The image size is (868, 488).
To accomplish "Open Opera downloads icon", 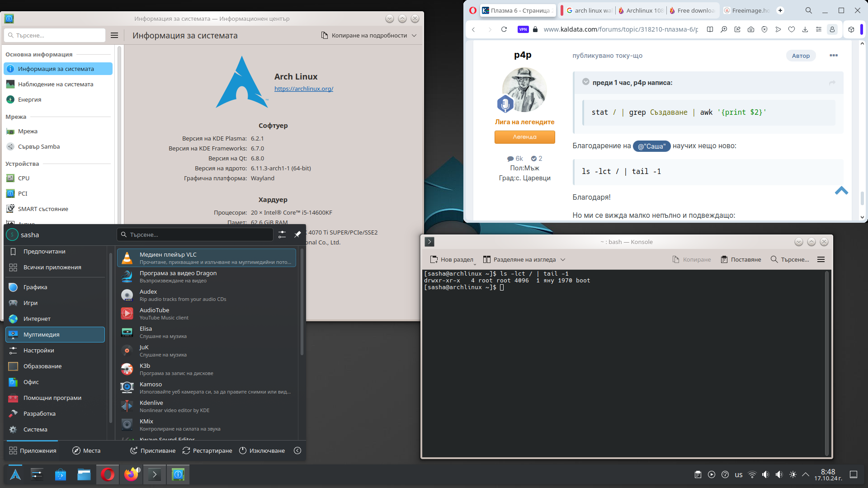I will [805, 29].
